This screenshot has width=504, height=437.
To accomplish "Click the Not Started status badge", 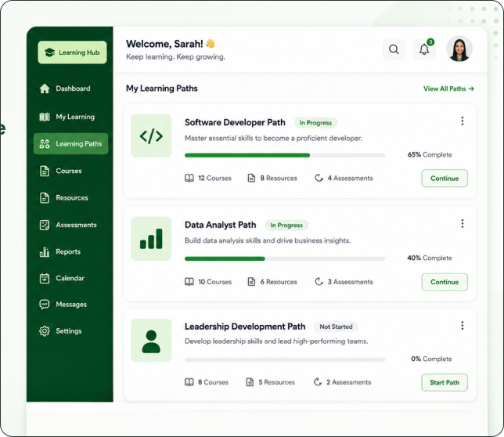I will click(336, 327).
